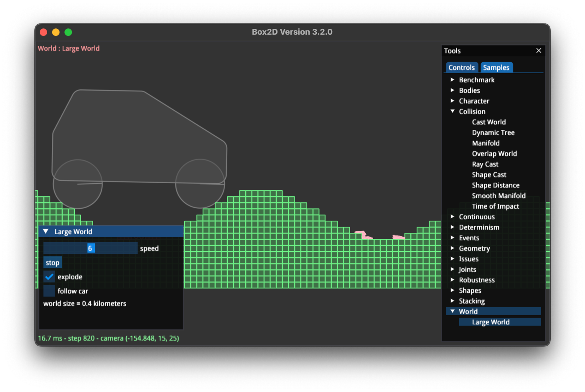Click the red close window button

pyautogui.click(x=43, y=32)
